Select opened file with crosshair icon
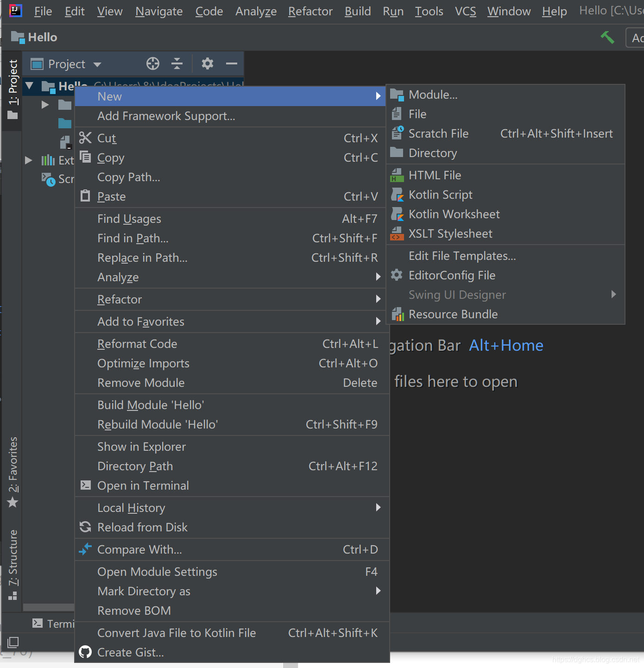 point(152,63)
